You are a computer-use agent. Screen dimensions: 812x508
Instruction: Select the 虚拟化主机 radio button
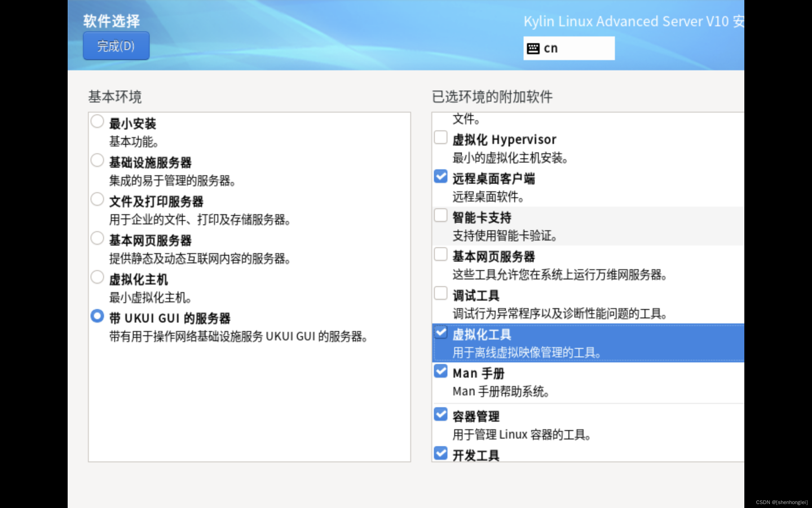coord(97,277)
